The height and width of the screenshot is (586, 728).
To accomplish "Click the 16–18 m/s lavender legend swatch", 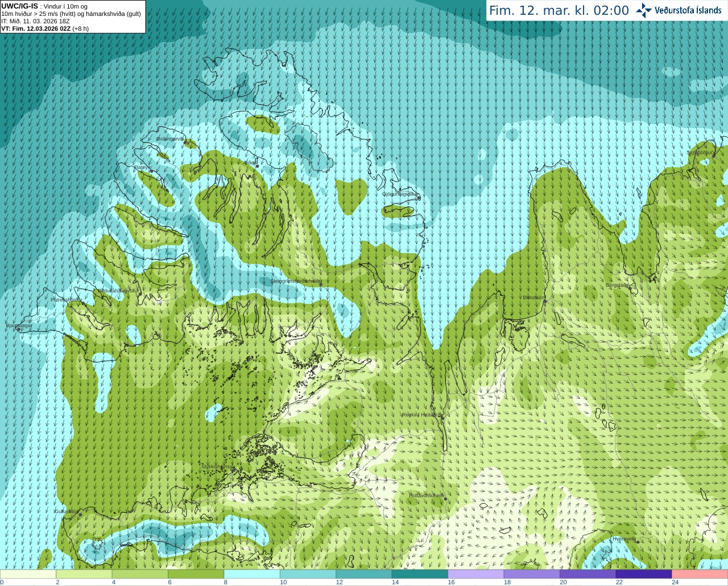I will click(476, 573).
